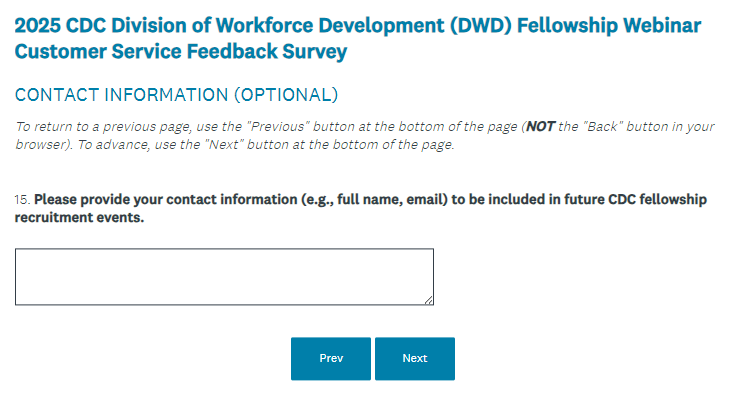The width and height of the screenshot is (732, 393).
Task: Click the Prev button
Action: 331,358
